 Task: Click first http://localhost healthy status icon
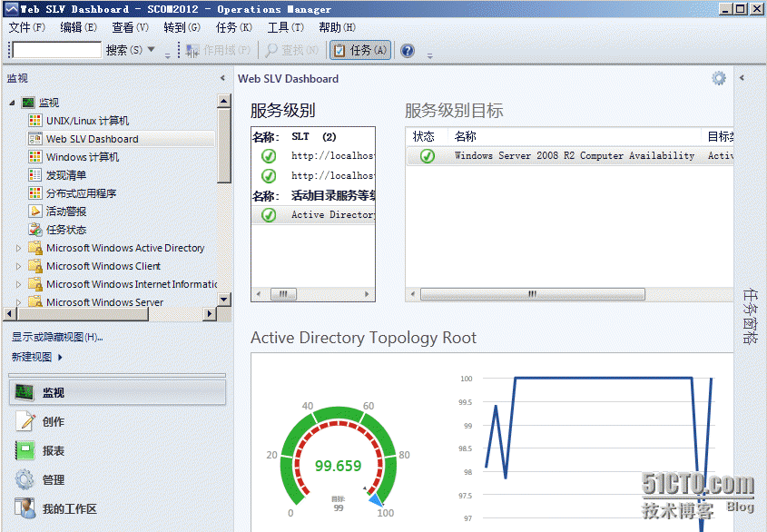coord(269,156)
